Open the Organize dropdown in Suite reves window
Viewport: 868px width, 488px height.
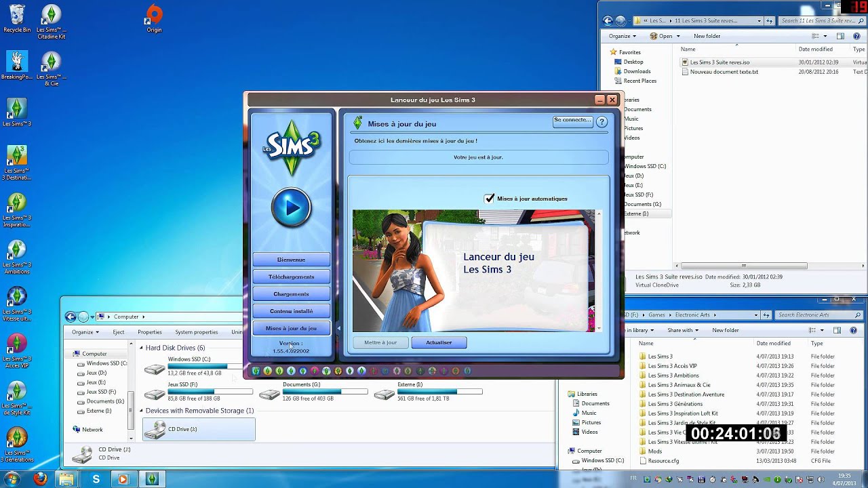tap(622, 36)
